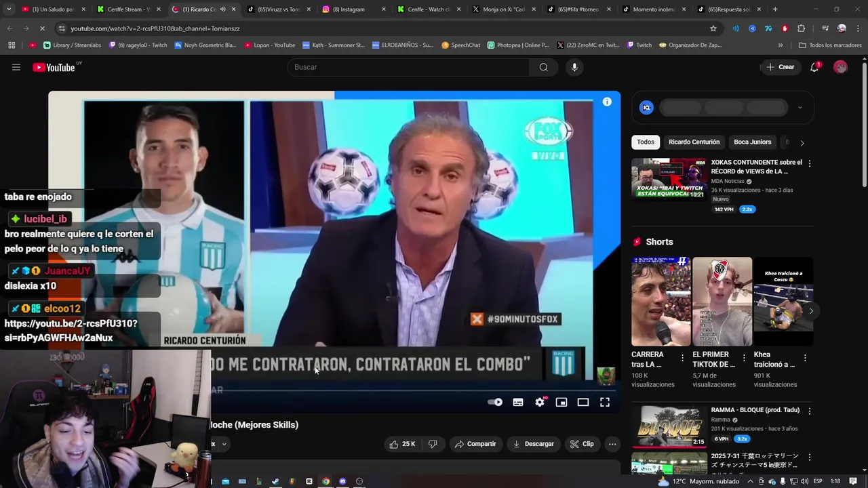Show hidden system tray icons
This screenshot has width=868, height=488.
(751, 481)
